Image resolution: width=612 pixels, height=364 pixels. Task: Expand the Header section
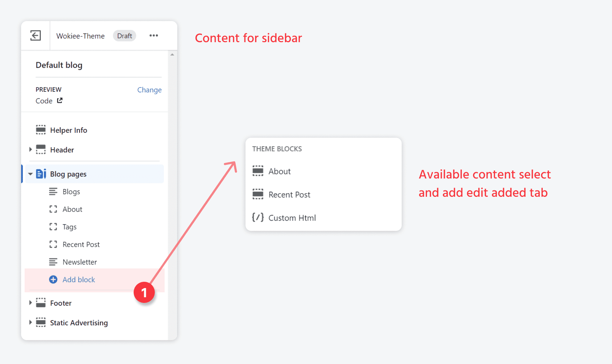(31, 150)
